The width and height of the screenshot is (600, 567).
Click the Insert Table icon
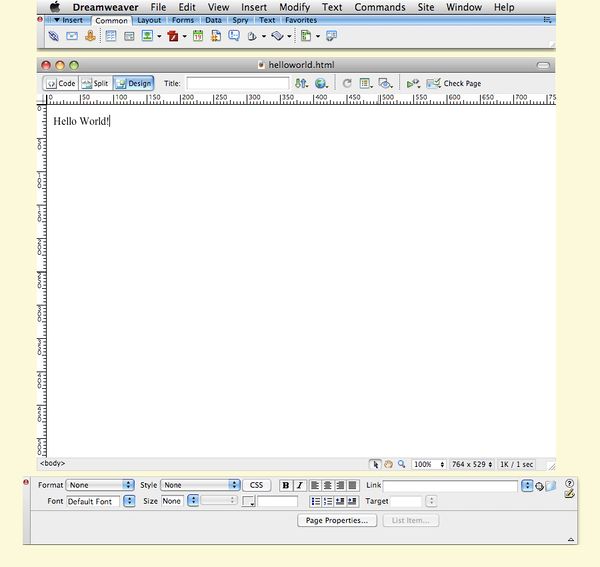click(x=111, y=36)
